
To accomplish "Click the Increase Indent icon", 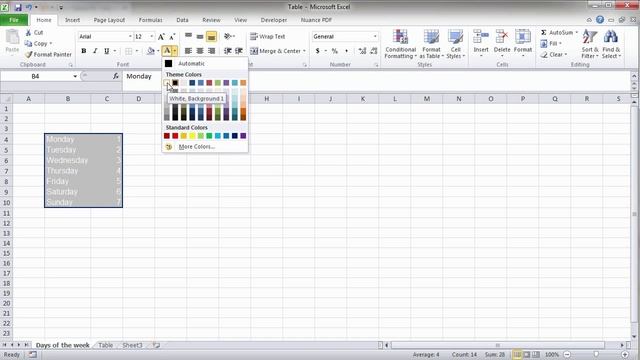I will tap(239, 51).
